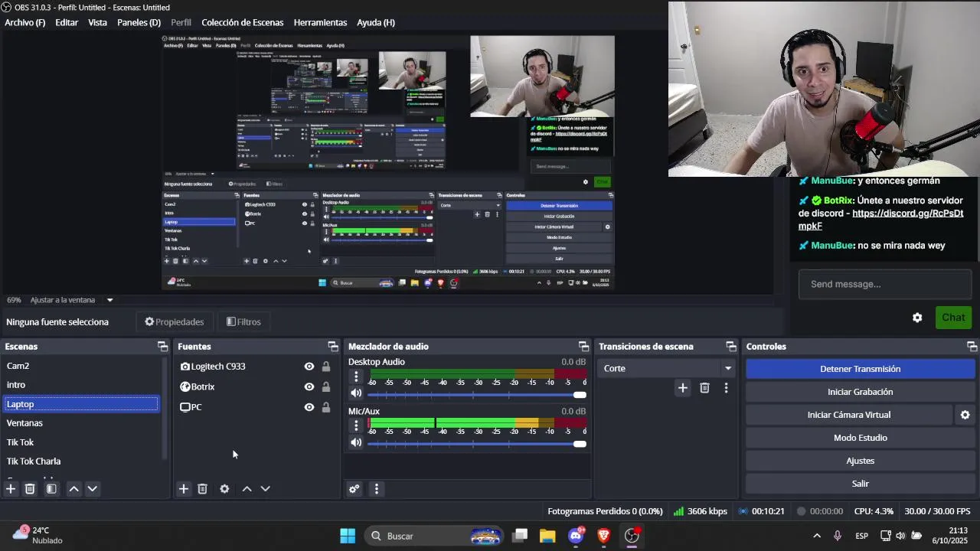Add a scene transition with plus icon
This screenshot has width=980, height=551.
tap(682, 388)
